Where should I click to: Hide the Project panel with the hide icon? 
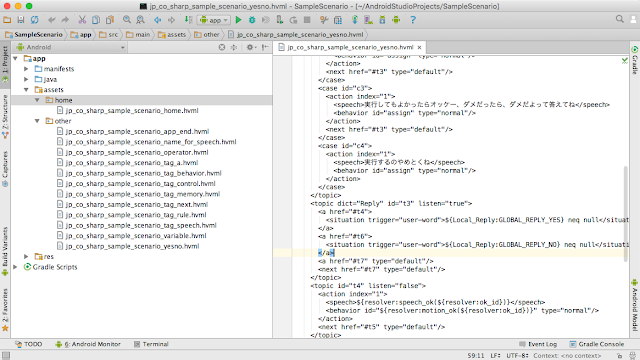tap(265, 47)
